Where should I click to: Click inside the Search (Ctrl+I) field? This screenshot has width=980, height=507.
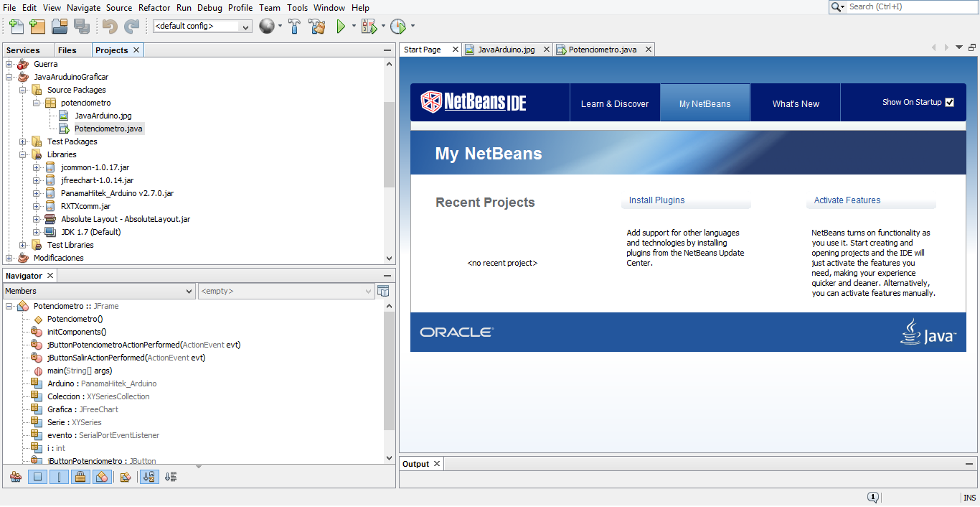[x=911, y=7]
